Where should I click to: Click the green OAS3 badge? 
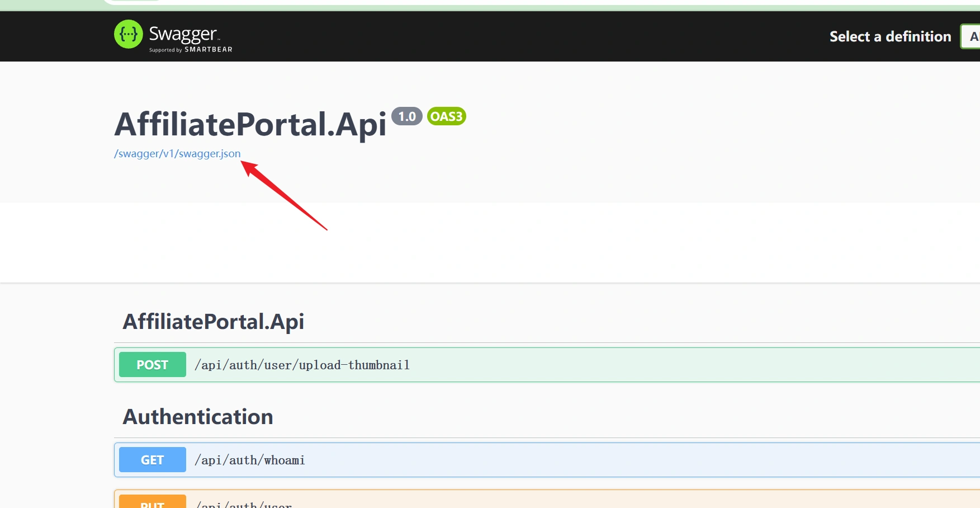point(446,116)
